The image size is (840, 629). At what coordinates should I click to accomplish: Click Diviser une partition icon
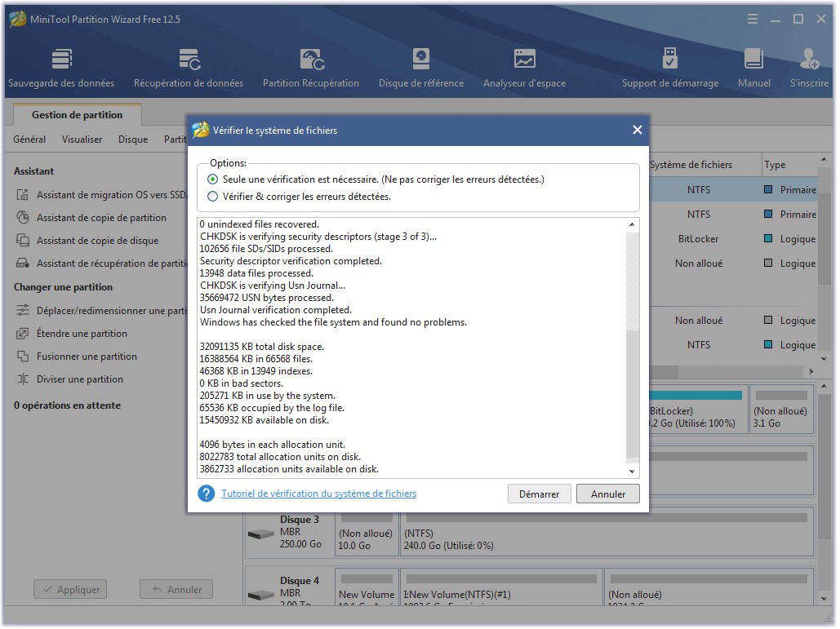[x=23, y=379]
